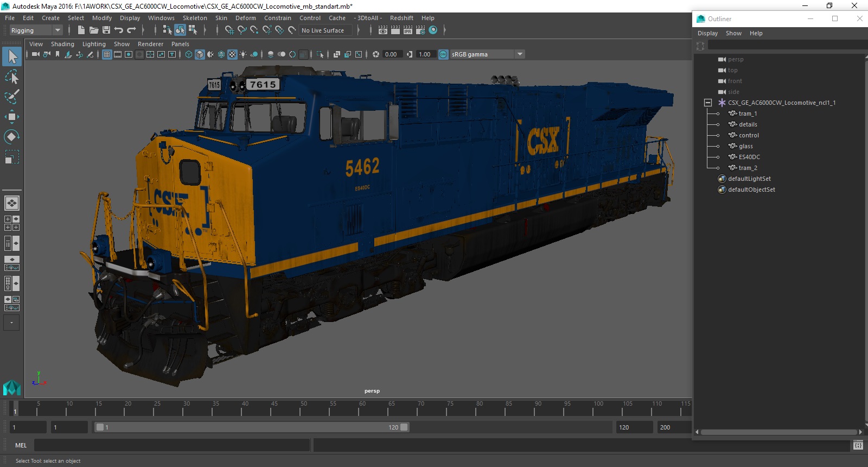Choose the Move tool
Screen dimensions: 868x467
tap(12, 117)
